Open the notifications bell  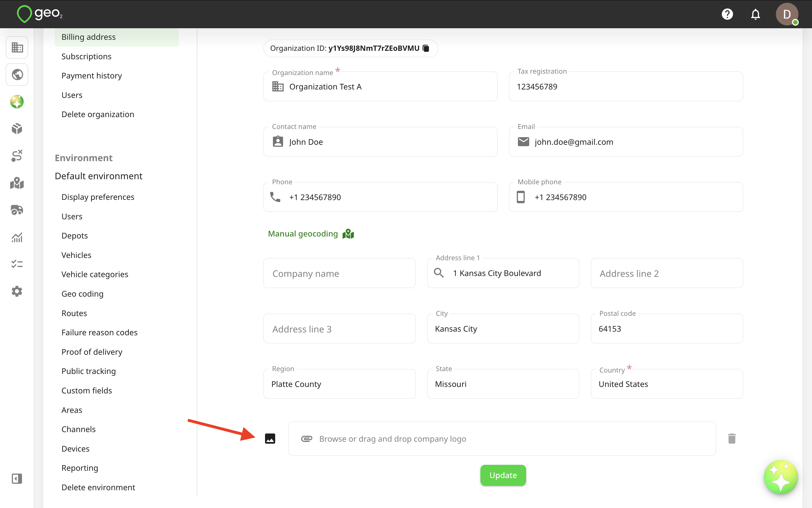755,14
